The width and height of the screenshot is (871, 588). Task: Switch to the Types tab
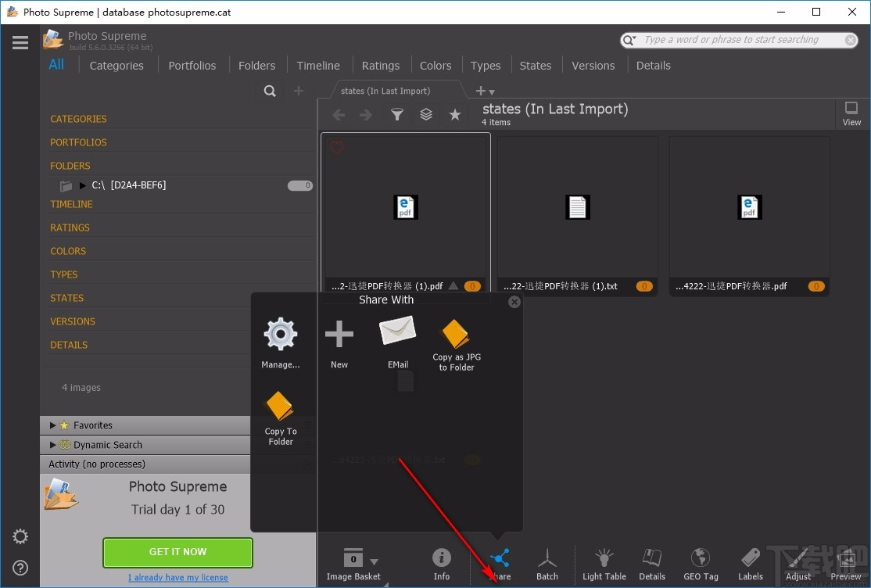coord(486,66)
